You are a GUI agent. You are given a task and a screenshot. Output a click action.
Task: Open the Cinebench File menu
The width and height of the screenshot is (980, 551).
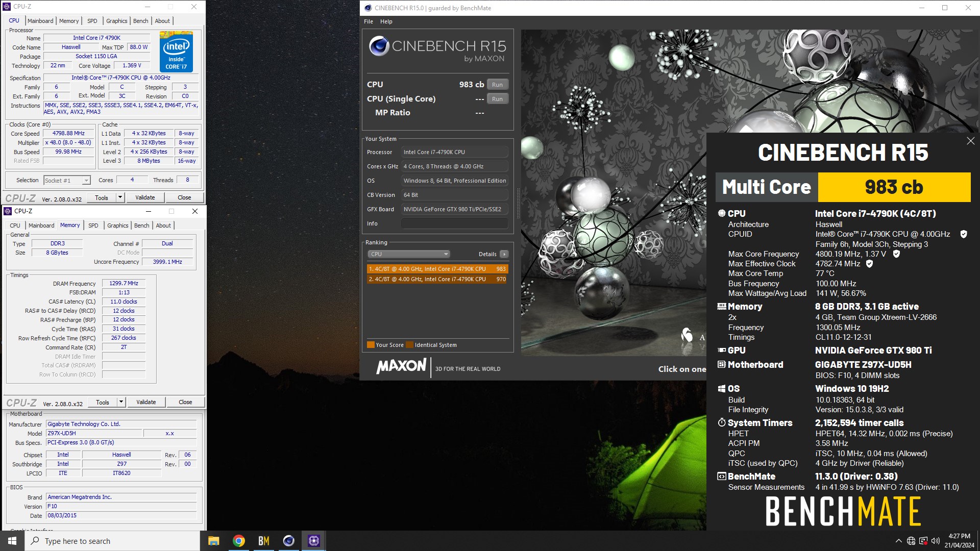coord(369,21)
